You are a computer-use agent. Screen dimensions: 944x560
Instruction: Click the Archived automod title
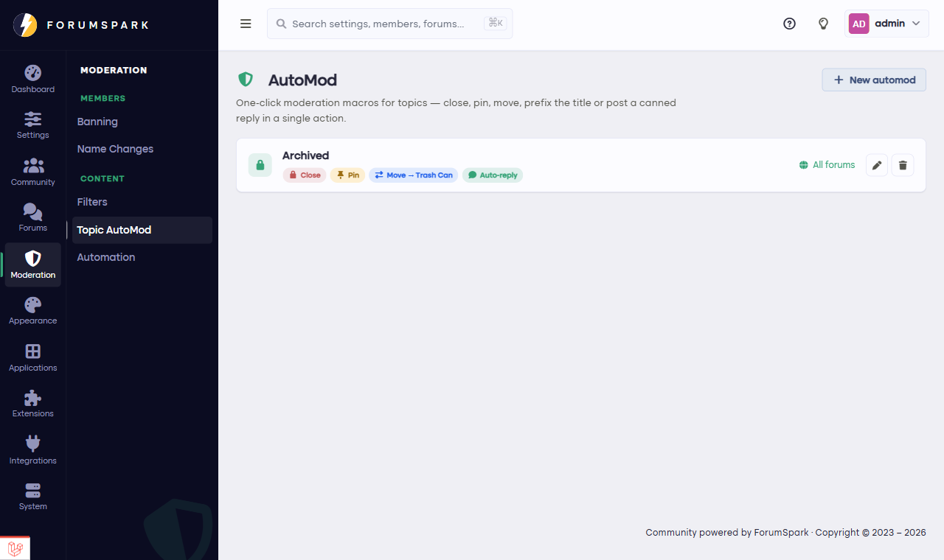pos(305,155)
